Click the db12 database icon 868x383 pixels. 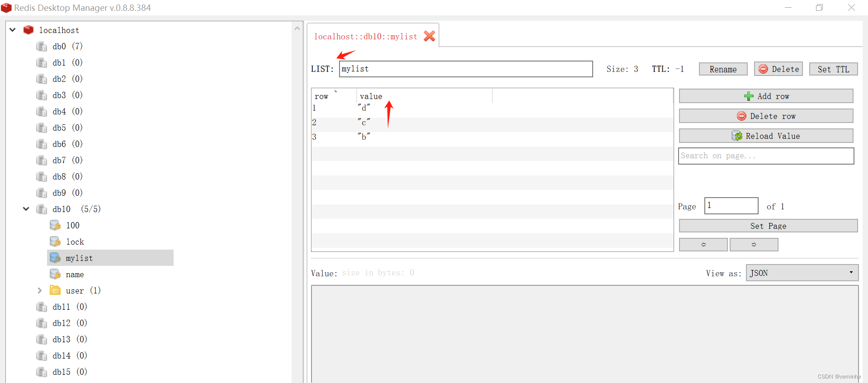(x=42, y=323)
